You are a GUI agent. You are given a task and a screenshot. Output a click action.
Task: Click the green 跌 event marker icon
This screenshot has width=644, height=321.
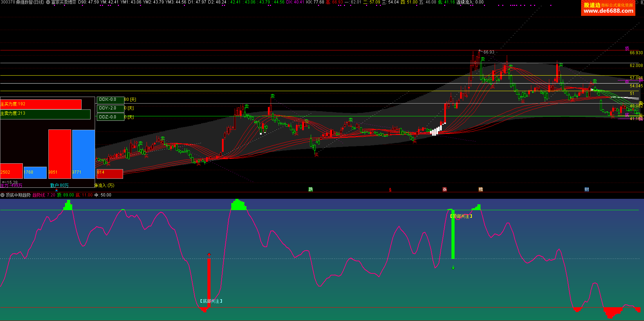(310, 189)
